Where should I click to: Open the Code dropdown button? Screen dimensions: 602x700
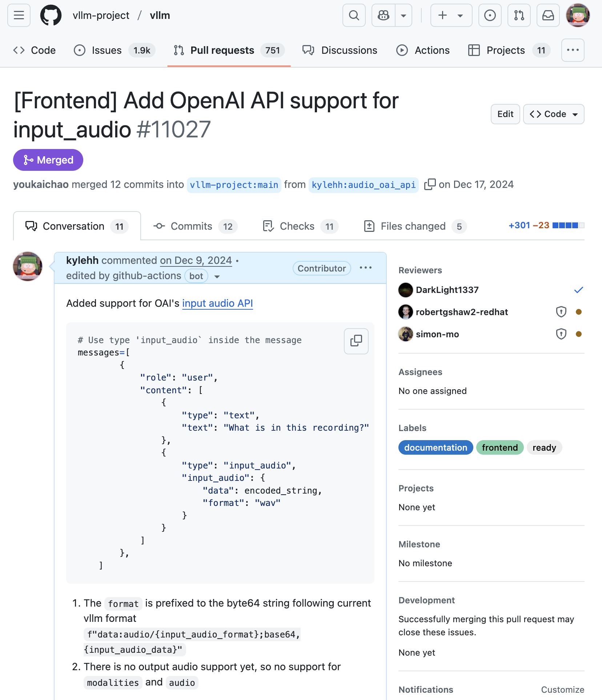[x=553, y=114]
